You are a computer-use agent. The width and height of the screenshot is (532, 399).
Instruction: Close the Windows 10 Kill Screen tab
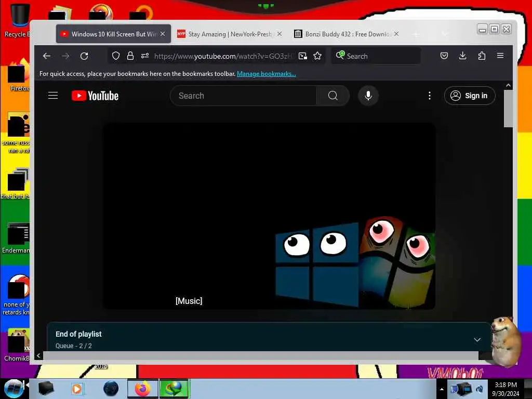pos(163,34)
